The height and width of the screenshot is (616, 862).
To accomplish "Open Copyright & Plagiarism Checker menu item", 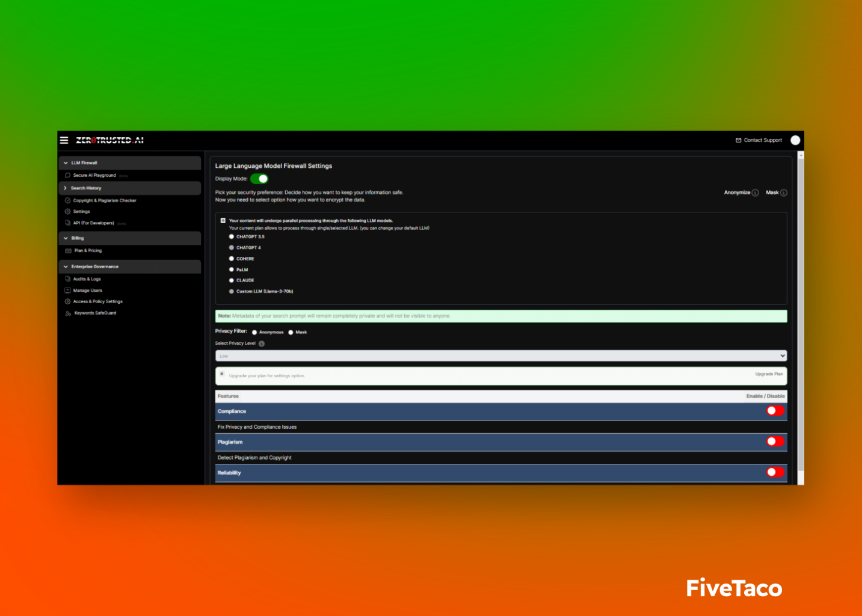I will (105, 200).
